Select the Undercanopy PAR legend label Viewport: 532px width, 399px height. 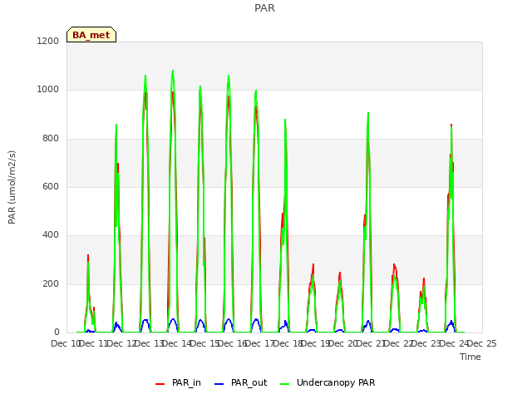tap(336, 382)
